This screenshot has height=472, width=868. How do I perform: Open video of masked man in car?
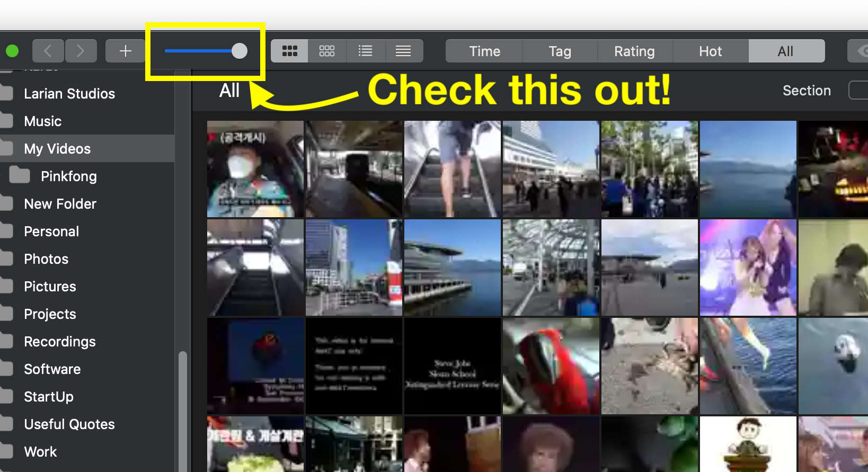tap(255, 169)
